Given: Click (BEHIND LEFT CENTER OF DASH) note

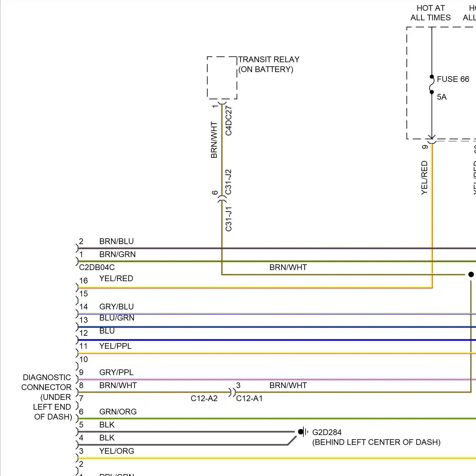Looking at the screenshot, I should point(376,442).
